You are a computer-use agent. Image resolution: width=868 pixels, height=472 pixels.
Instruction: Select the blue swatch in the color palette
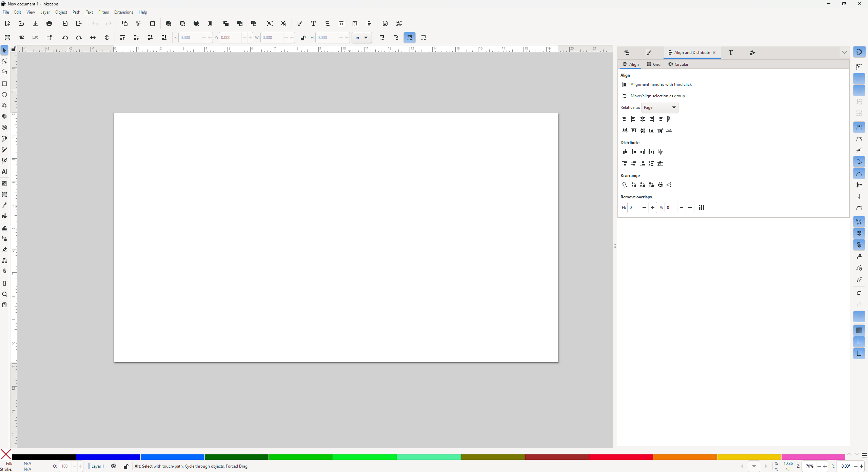tap(108, 457)
